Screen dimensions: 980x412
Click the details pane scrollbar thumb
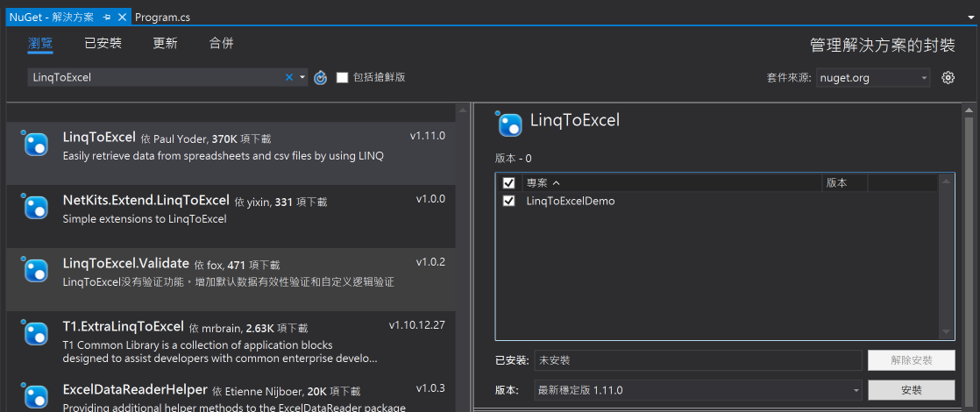pyautogui.click(x=969, y=263)
